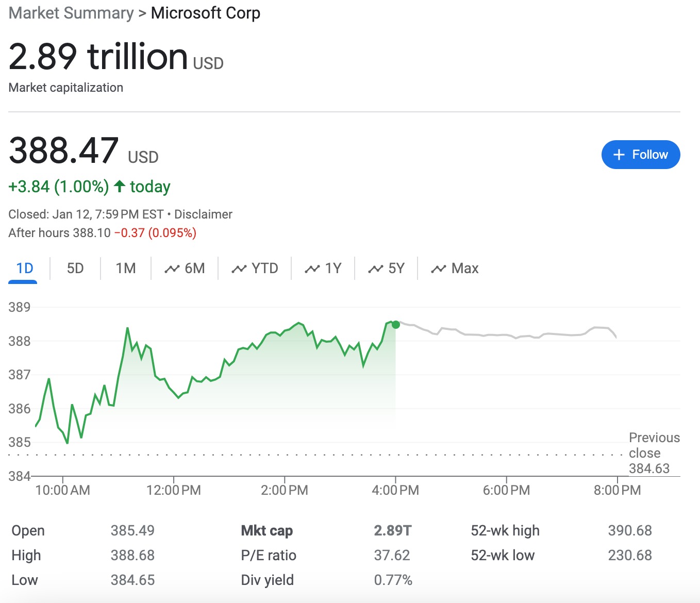Click the Mkt cap value 2.89T
The image size is (700, 603).
(x=393, y=530)
